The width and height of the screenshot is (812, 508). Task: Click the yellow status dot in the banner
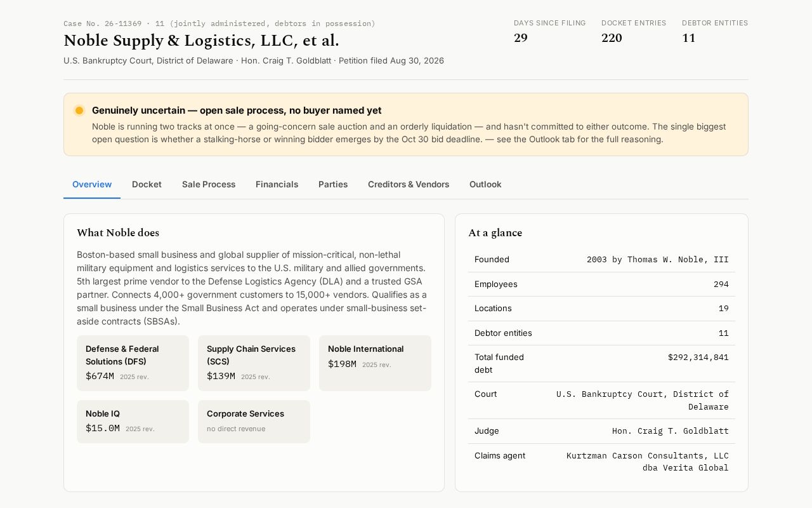[x=79, y=110]
